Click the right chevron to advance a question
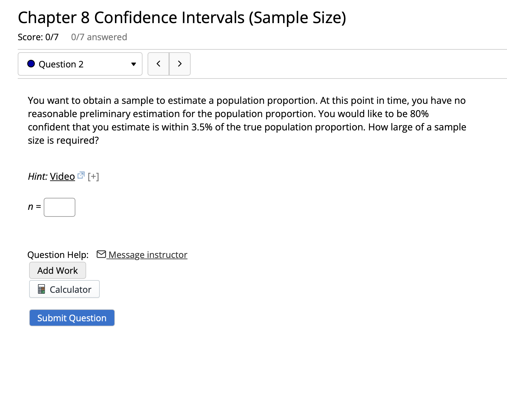The height and width of the screenshot is (420, 507). pos(180,64)
